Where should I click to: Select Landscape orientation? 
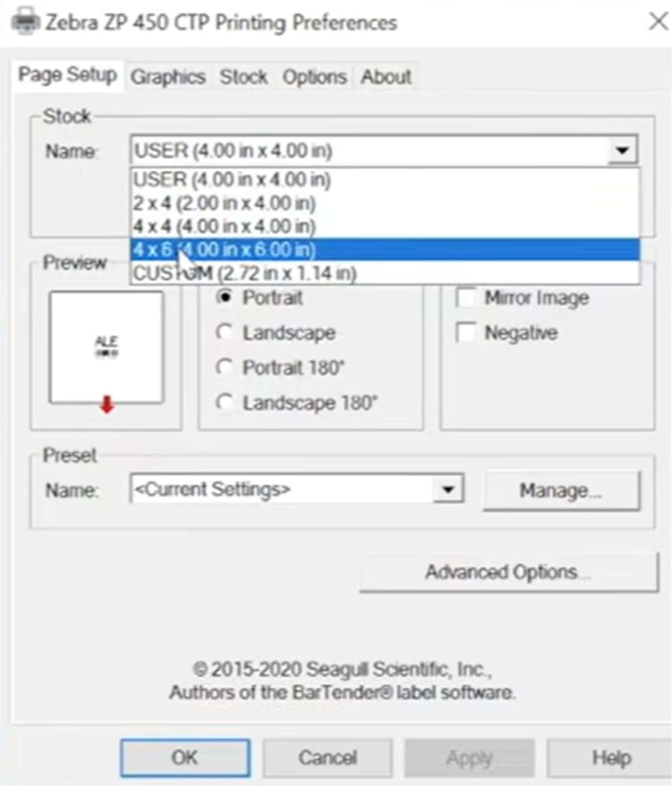(276, 333)
